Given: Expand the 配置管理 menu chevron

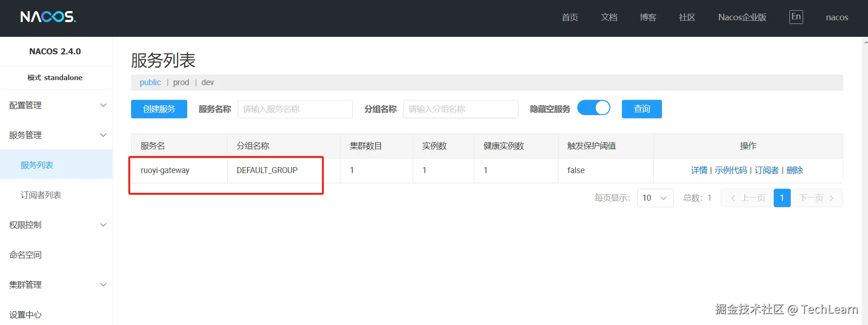Looking at the screenshot, I should (x=103, y=105).
